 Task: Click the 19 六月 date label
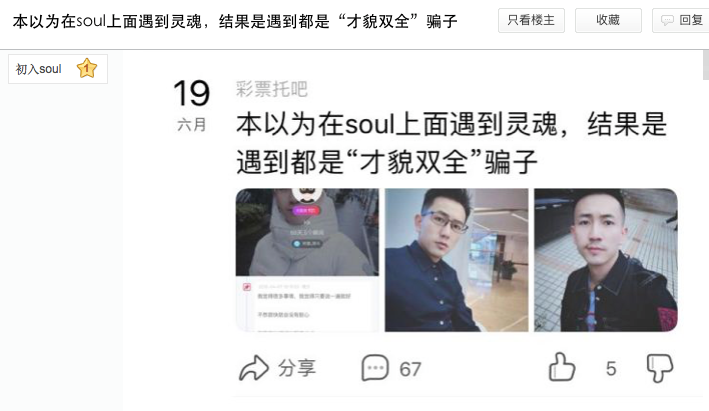[x=192, y=106]
